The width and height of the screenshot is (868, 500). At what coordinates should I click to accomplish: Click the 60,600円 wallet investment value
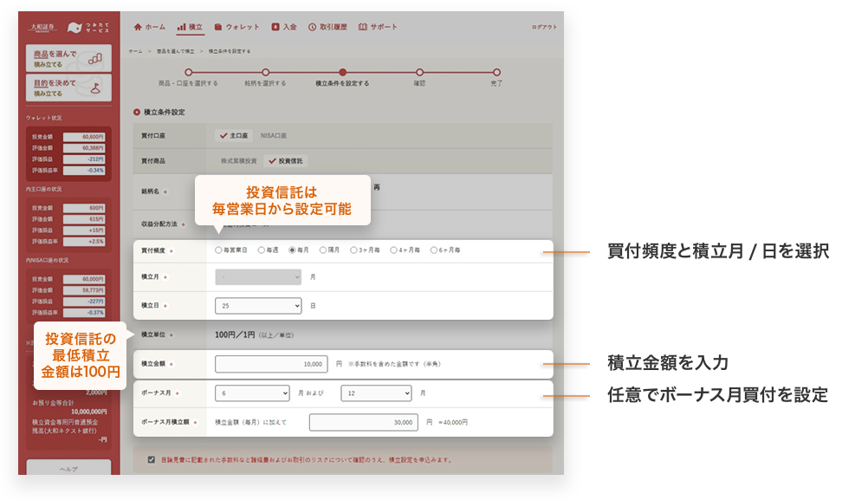(84, 137)
